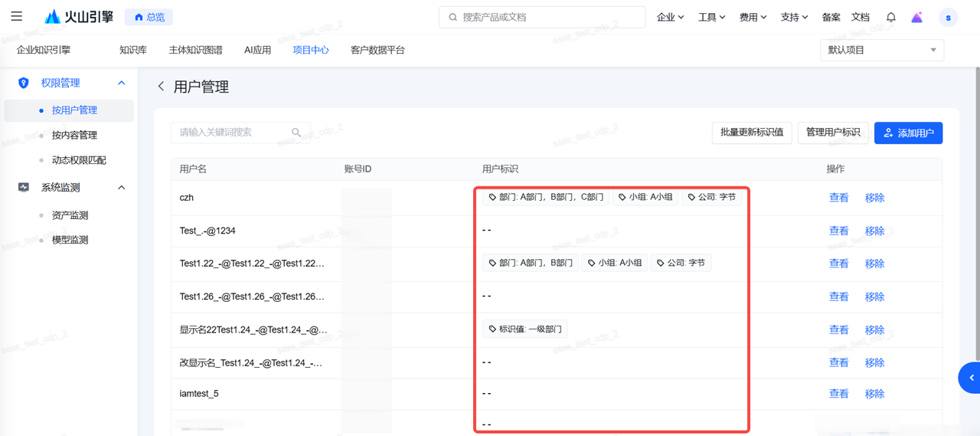Click the purple AI assistant icon
Viewport: 980px width, 436px height.
[916, 17]
